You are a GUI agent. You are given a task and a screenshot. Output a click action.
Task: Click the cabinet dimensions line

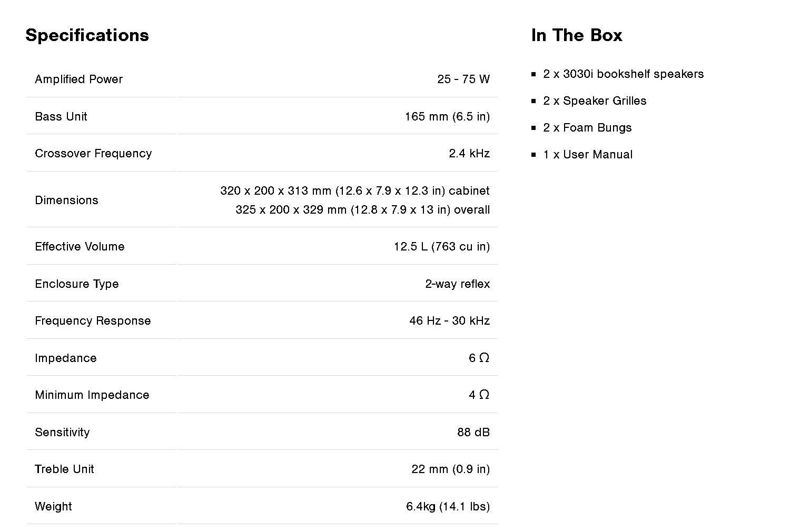(x=354, y=190)
